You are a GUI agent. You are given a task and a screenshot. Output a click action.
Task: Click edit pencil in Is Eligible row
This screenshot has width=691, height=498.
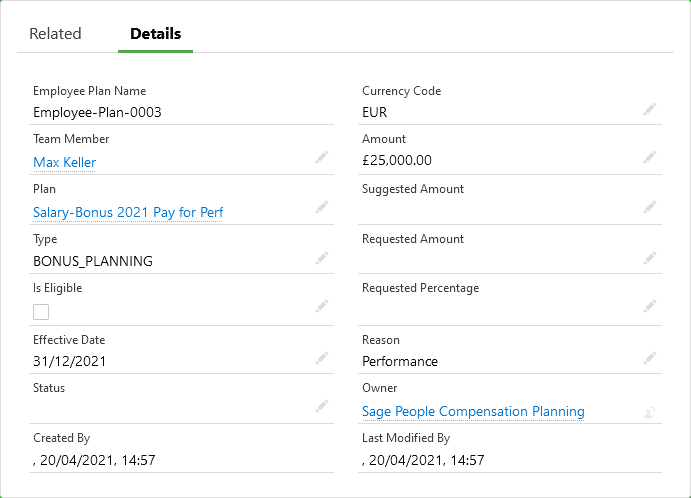321,306
